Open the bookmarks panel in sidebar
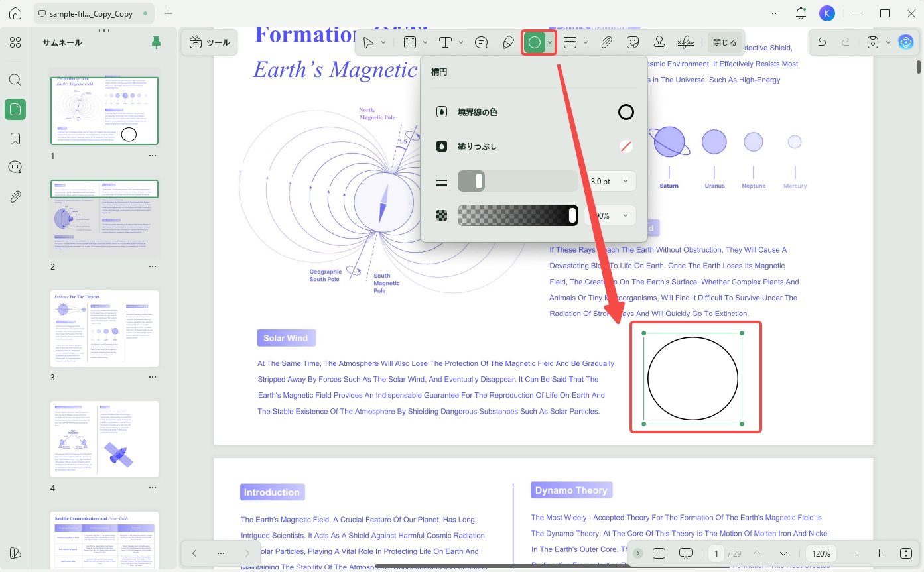Screen dimensions: 924x572 15,139
